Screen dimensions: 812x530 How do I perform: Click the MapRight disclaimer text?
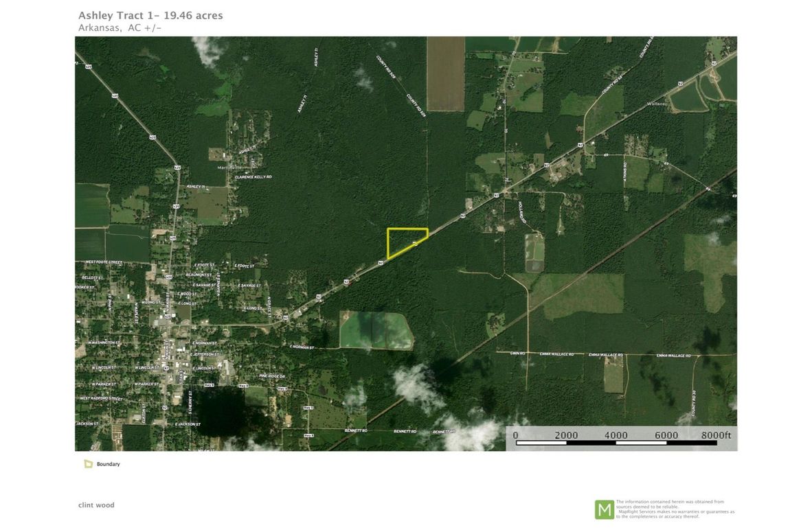(675, 509)
